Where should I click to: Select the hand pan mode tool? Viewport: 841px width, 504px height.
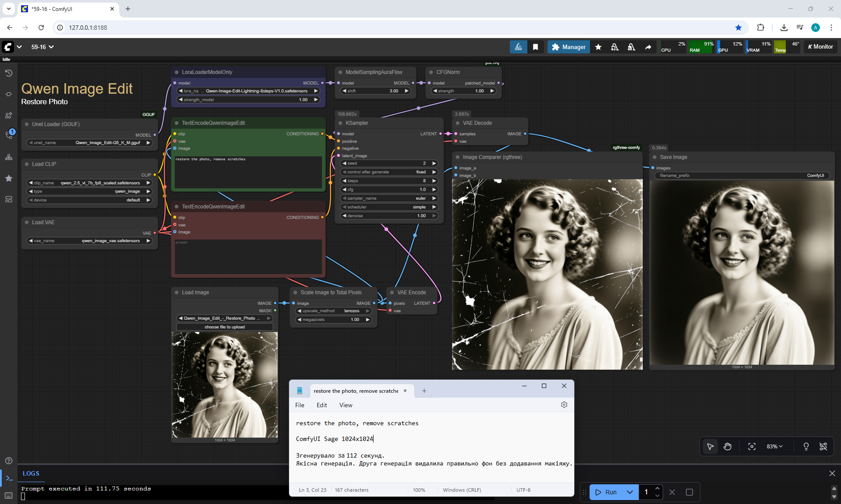point(728,446)
